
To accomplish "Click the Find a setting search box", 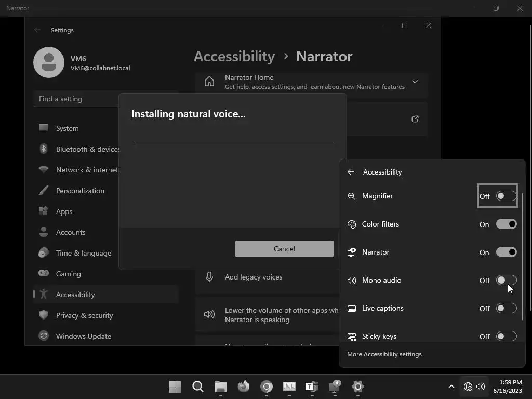I will coord(77,99).
